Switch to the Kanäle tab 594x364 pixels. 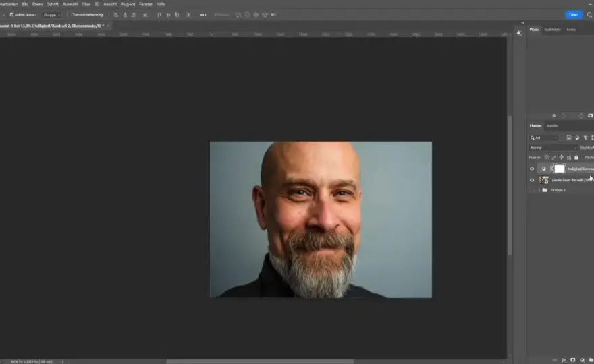point(552,125)
